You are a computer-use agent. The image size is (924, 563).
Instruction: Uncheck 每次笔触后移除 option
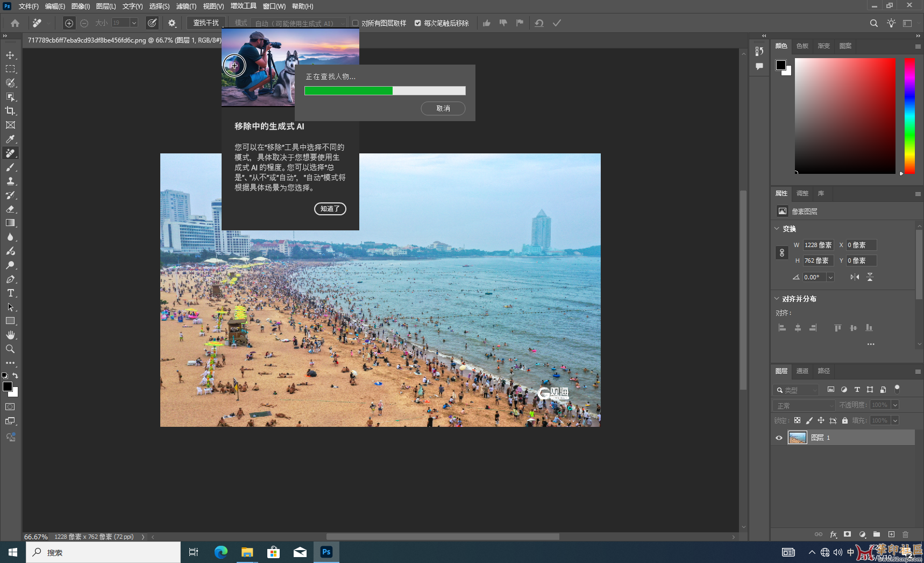[x=418, y=23]
